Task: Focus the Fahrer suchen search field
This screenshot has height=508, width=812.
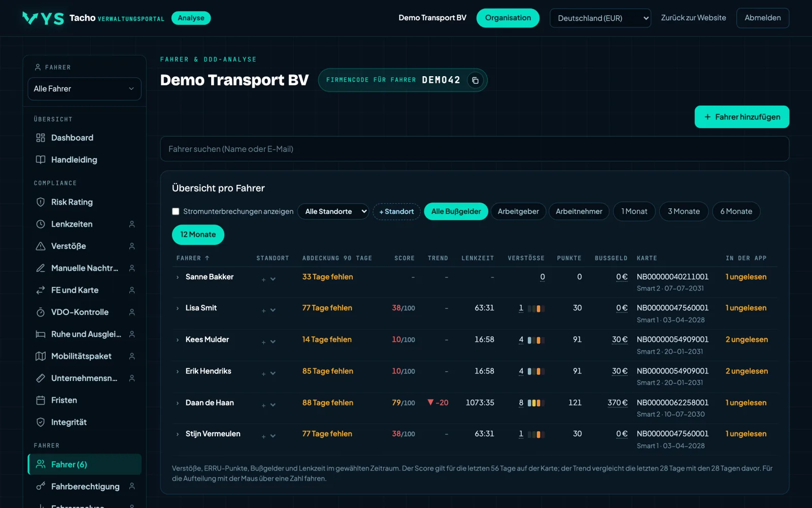Action: tap(475, 149)
